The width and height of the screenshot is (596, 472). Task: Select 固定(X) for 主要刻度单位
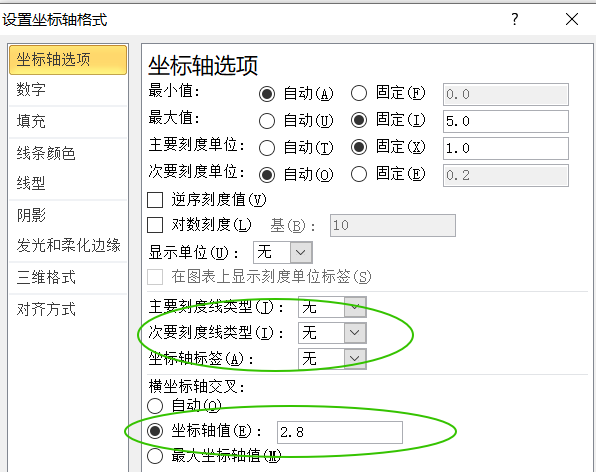tap(358, 147)
